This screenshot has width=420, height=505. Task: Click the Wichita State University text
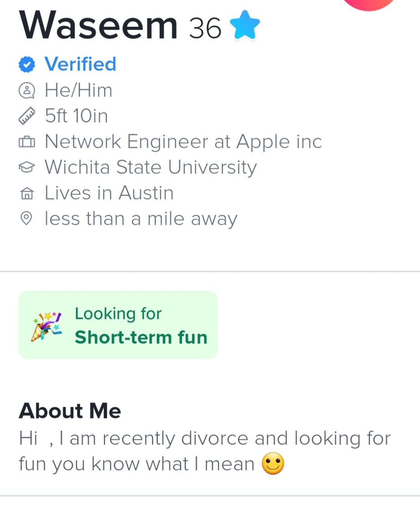pos(150,167)
